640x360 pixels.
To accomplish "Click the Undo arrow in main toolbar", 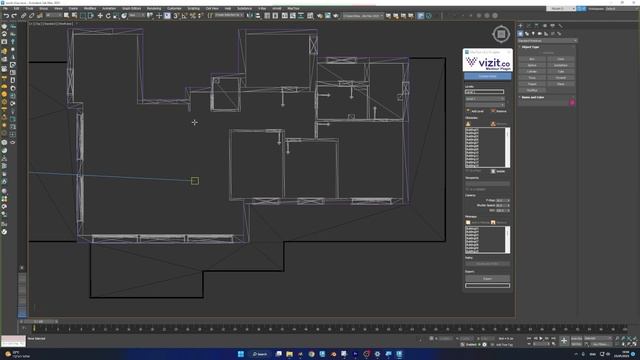I will pos(6,16).
